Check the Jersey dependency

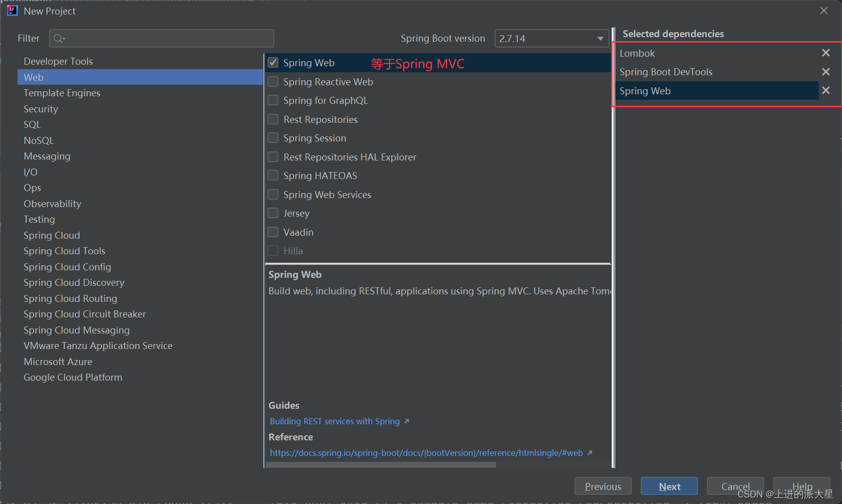[273, 213]
